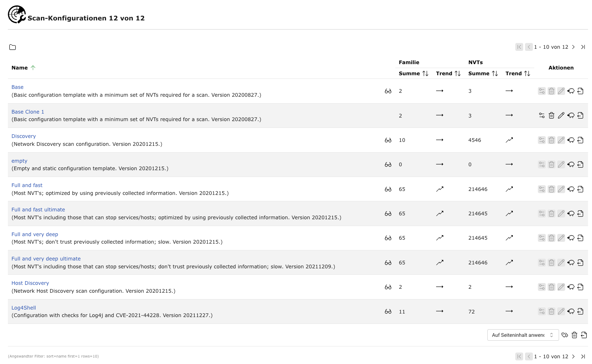The height and width of the screenshot is (364, 592).
Task: Add tags to page contents using tag icon
Action: pos(565,335)
